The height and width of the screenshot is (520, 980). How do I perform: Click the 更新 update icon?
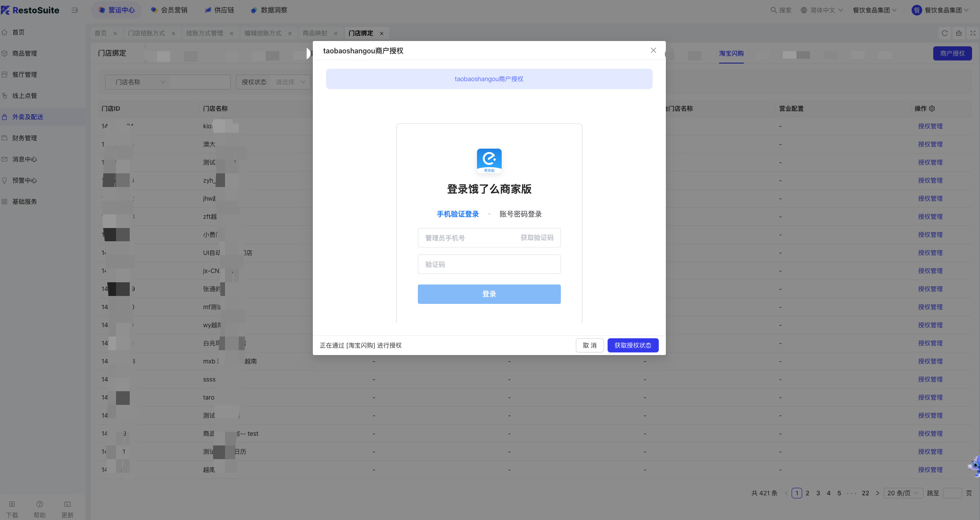pos(68,504)
